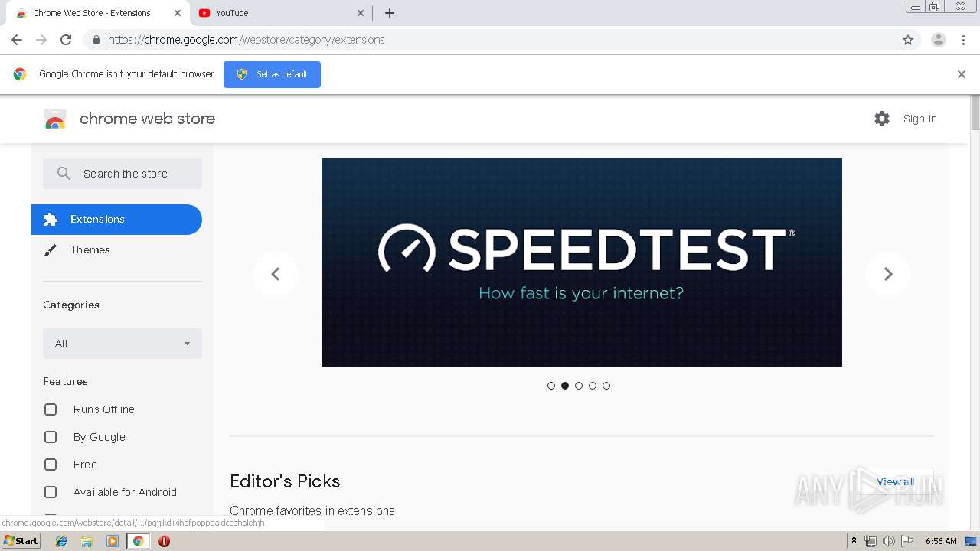Check the By Google filter

pos(51,437)
